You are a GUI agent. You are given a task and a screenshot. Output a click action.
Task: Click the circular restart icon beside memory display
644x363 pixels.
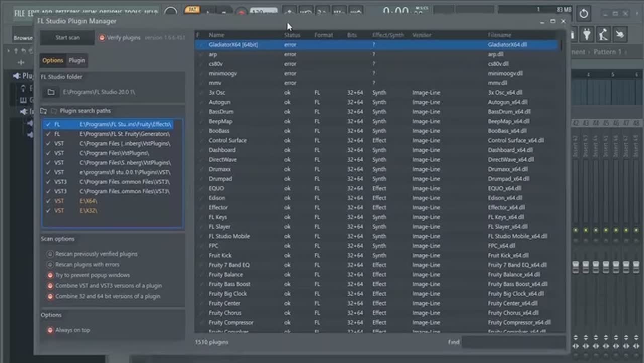[584, 14]
